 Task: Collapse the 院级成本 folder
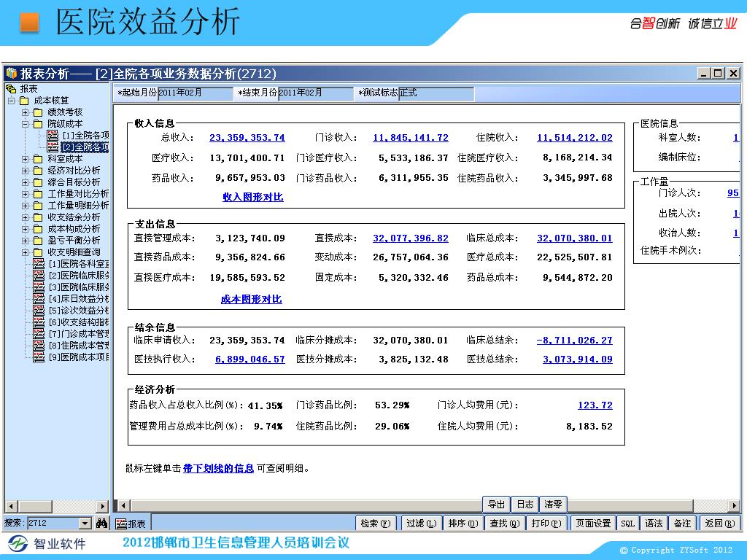click(26, 124)
